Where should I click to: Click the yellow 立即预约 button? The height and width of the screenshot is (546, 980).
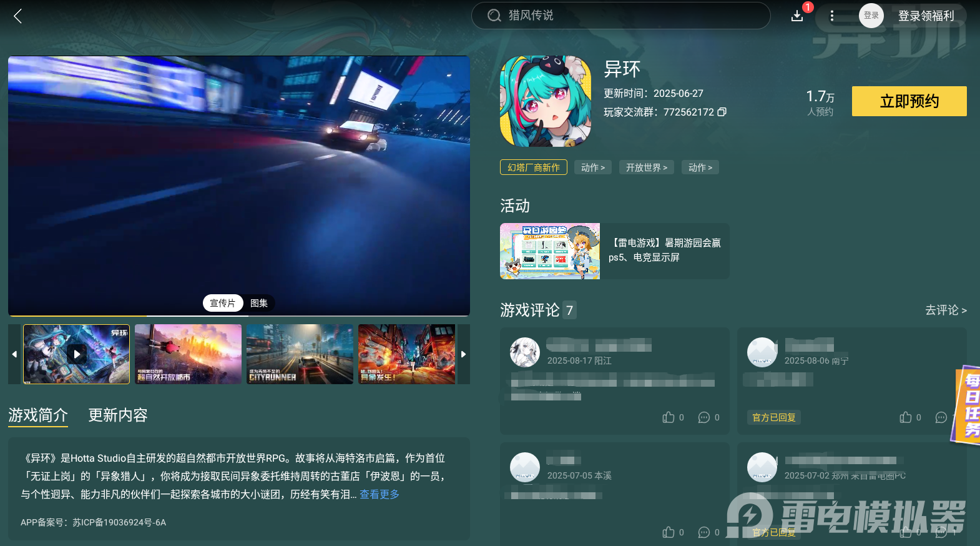coord(909,101)
